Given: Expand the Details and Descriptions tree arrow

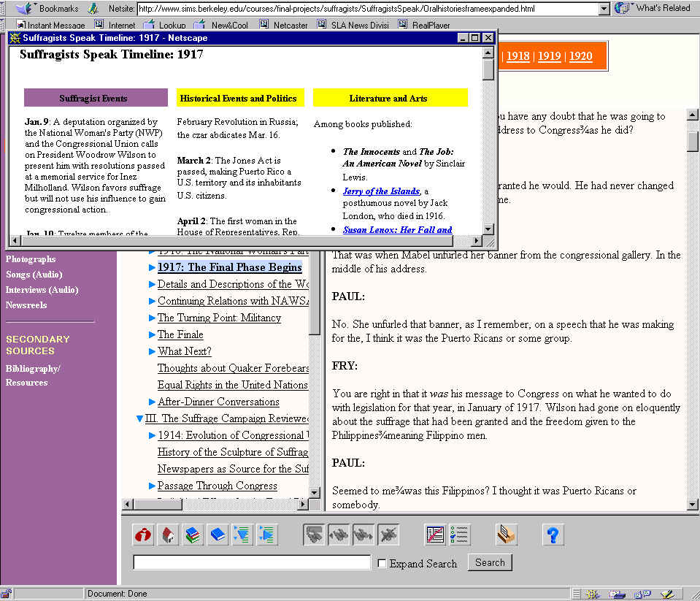Looking at the screenshot, I should 152,284.
